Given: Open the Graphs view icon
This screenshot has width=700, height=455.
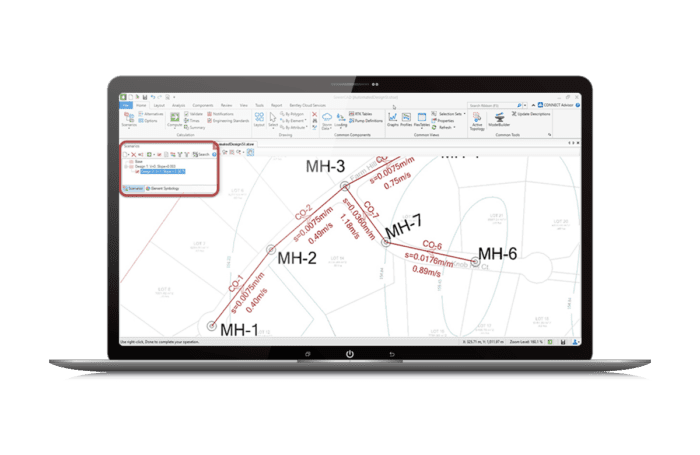Looking at the screenshot, I should [x=391, y=120].
